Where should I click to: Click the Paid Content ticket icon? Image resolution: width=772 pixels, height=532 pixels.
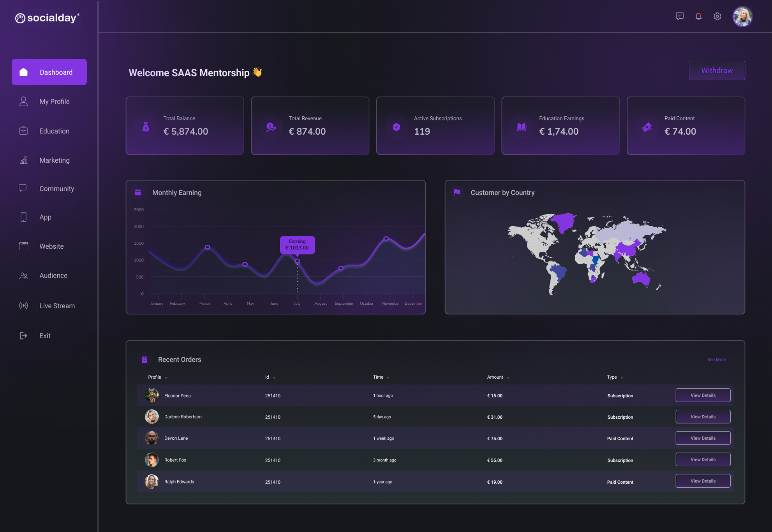[x=647, y=127]
